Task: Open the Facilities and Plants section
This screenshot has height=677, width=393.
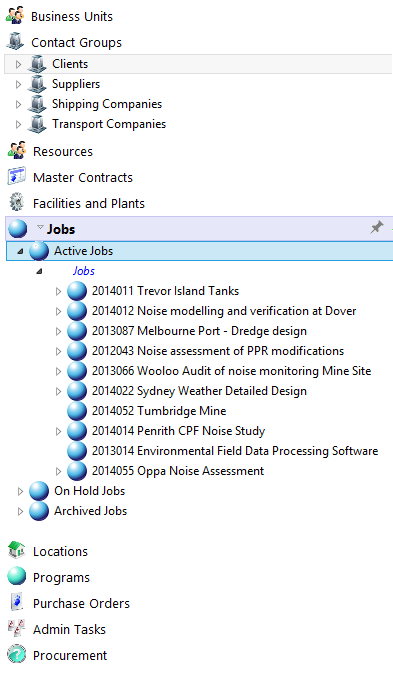Action: 89,203
